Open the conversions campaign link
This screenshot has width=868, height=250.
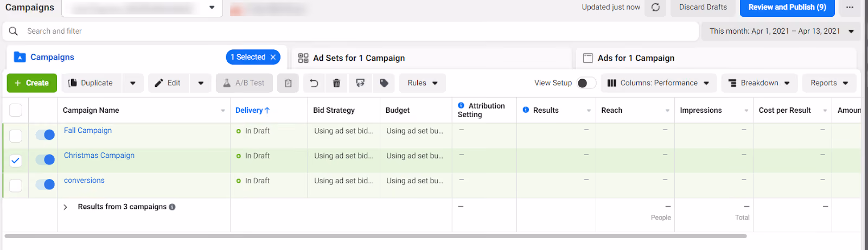(x=84, y=181)
